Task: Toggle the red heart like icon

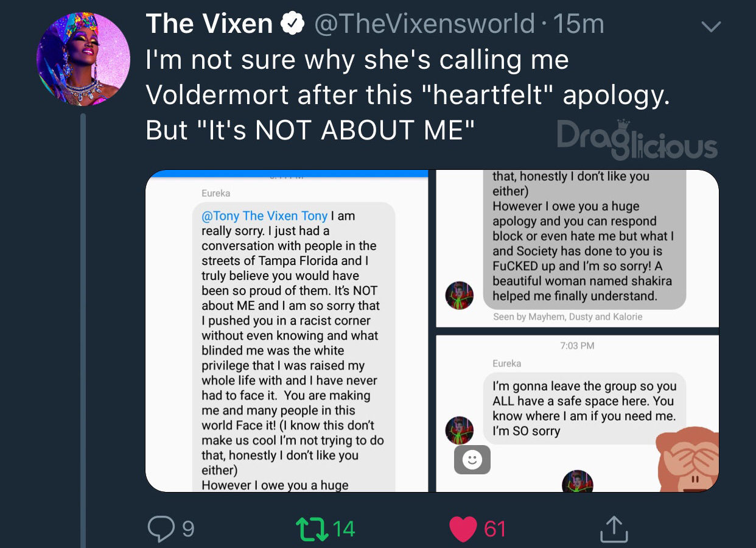Action: pyautogui.click(x=463, y=529)
